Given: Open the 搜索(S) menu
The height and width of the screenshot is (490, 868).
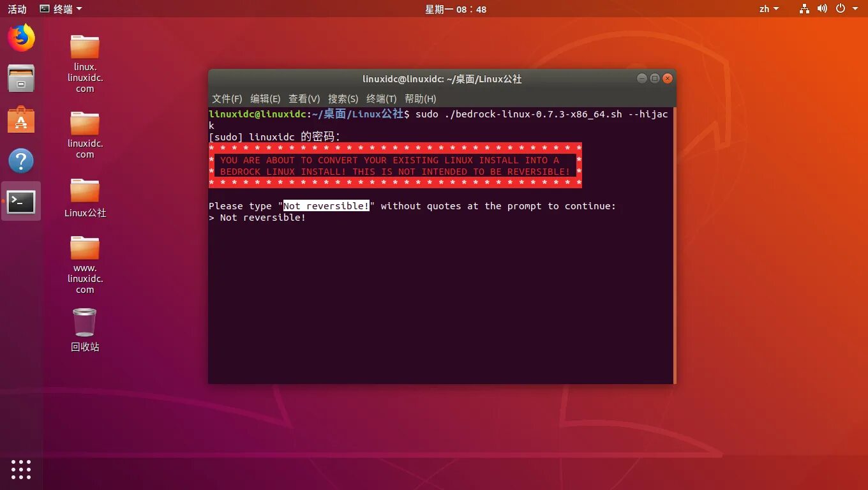Looking at the screenshot, I should (343, 99).
